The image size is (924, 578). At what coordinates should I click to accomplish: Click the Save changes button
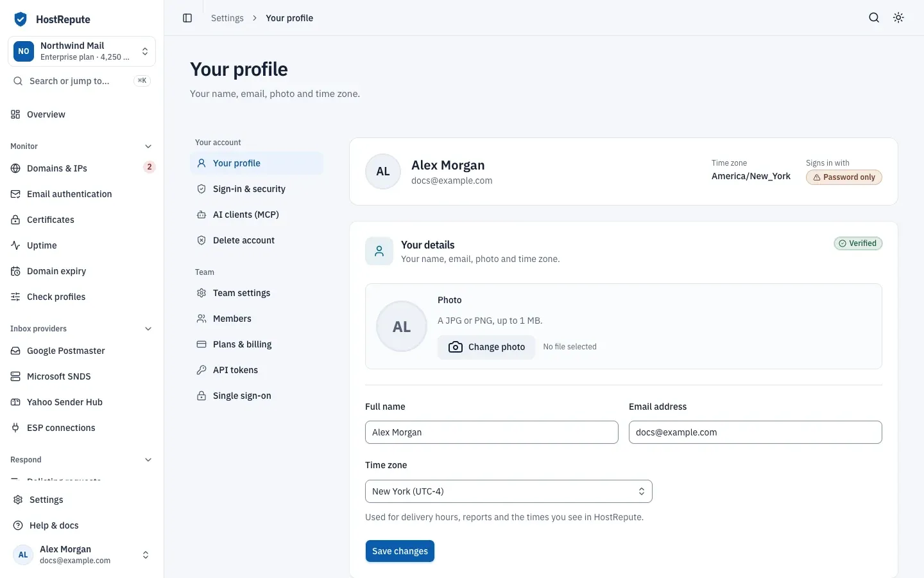(x=400, y=551)
